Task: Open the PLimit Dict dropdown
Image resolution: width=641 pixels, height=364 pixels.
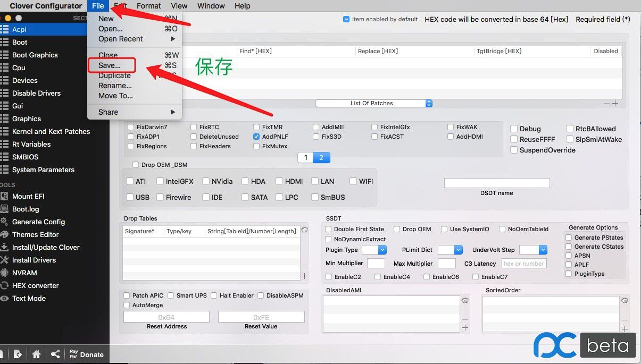Action: pyautogui.click(x=450, y=250)
